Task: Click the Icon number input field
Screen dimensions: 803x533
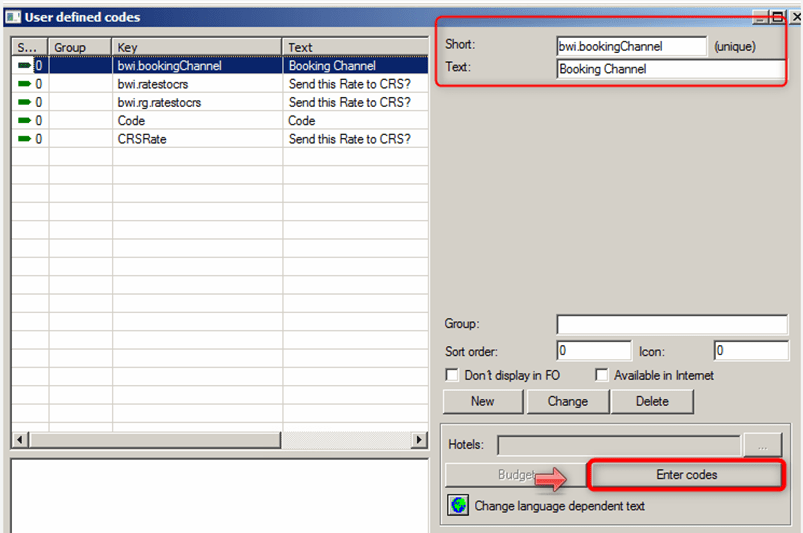Action: tap(751, 351)
